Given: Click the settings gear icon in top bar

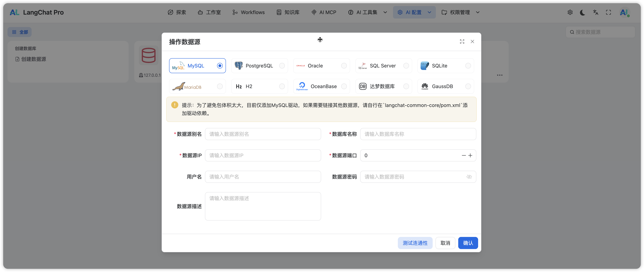Looking at the screenshot, I should 570,12.
